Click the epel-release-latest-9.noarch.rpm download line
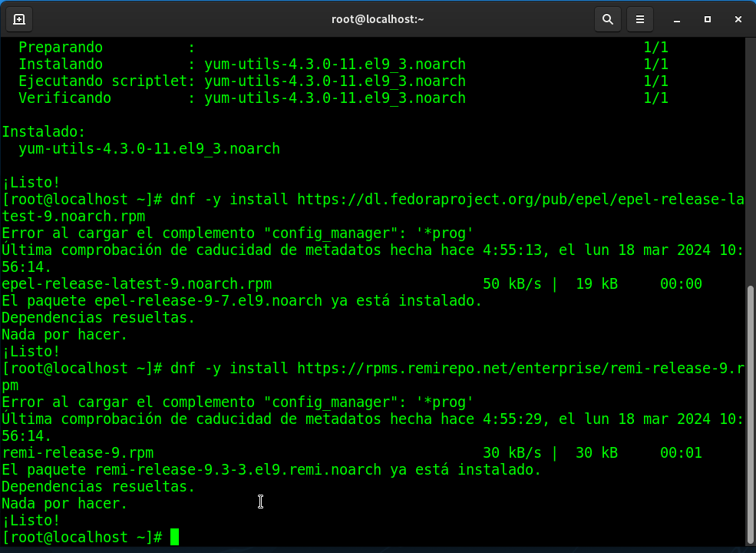 tap(137, 284)
